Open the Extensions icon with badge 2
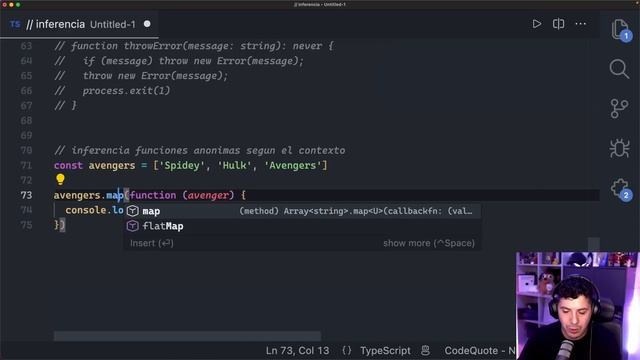Image resolution: width=640 pixels, height=360 pixels. click(620, 189)
